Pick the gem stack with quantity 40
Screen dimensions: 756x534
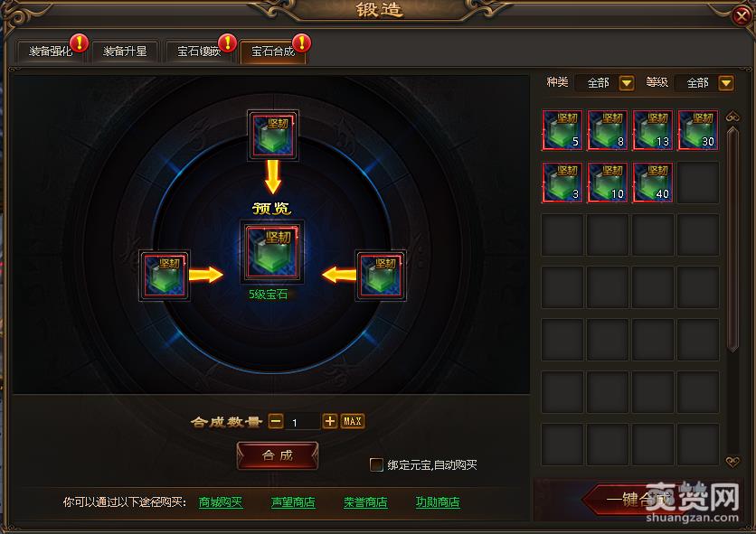click(x=653, y=183)
